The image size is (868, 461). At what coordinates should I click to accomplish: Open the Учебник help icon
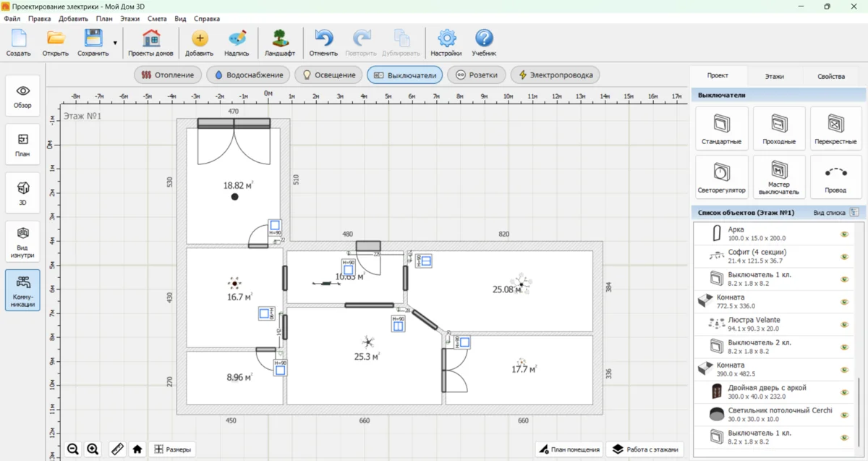coord(484,38)
